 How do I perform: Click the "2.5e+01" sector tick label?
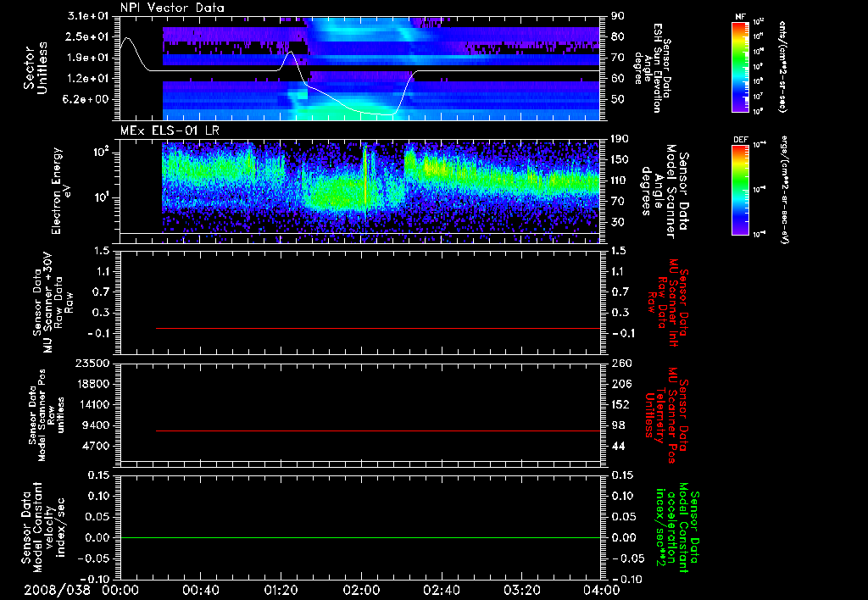click(89, 36)
